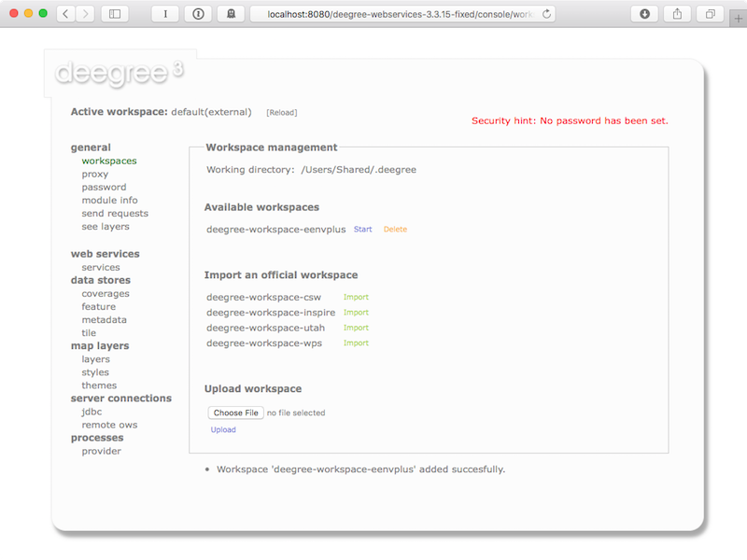Open remote ows connections
The width and height of the screenshot is (747, 560).
pos(109,425)
